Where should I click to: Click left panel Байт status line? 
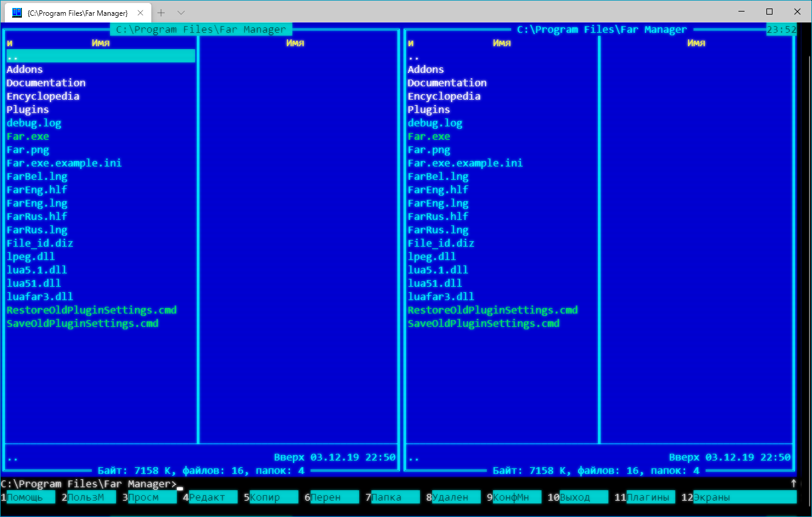point(201,470)
